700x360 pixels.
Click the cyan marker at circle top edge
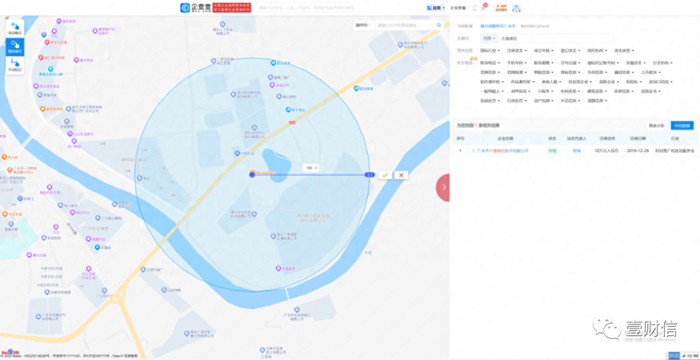(273, 63)
